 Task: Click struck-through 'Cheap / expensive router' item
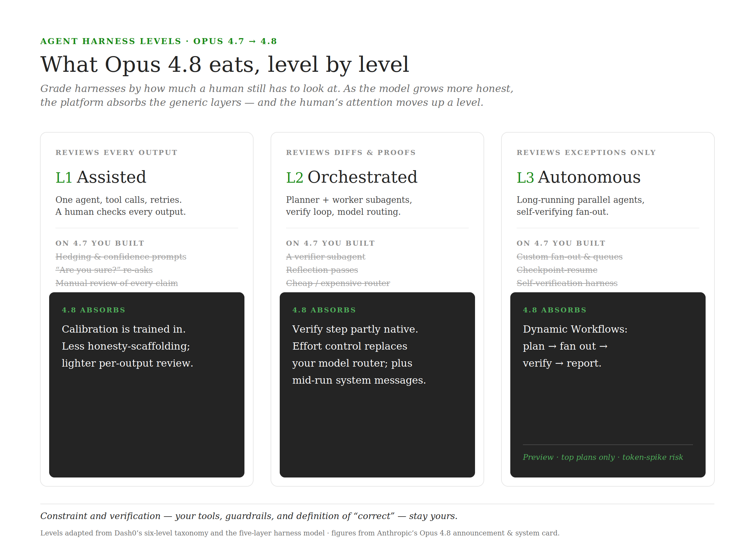[338, 283]
